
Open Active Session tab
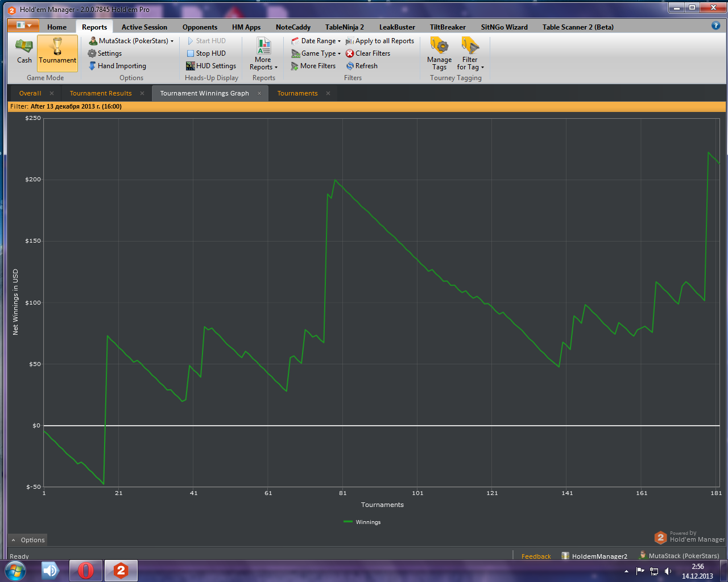[x=144, y=27]
